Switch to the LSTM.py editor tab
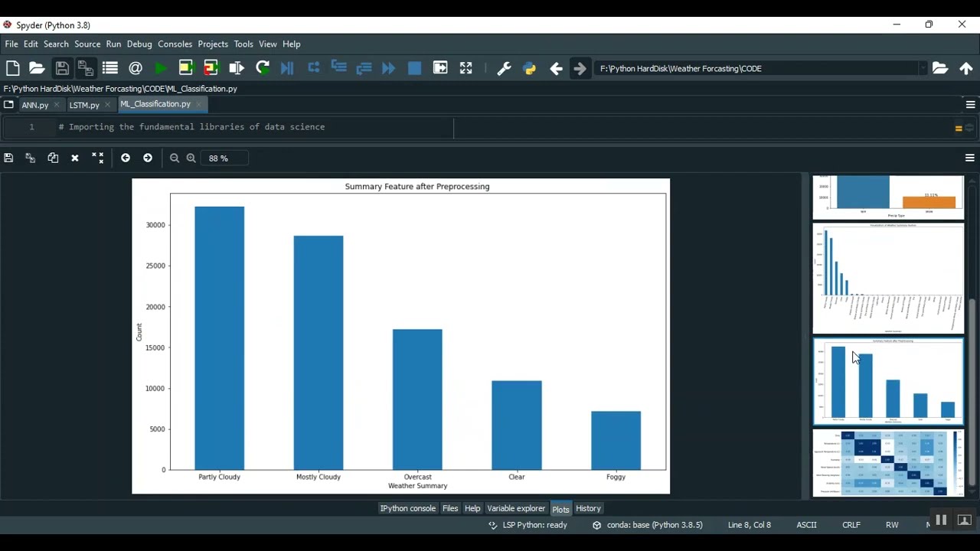980x551 pixels. 84,105
